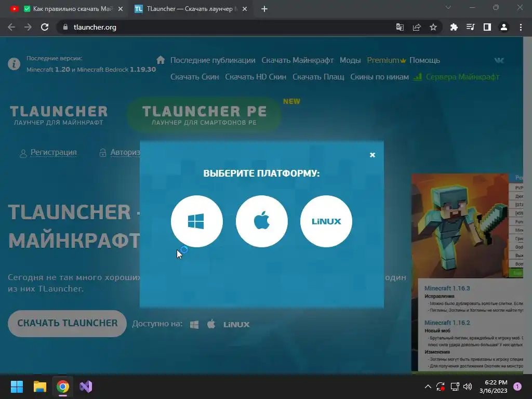
Task: Click the site lock icon
Action: point(65,27)
